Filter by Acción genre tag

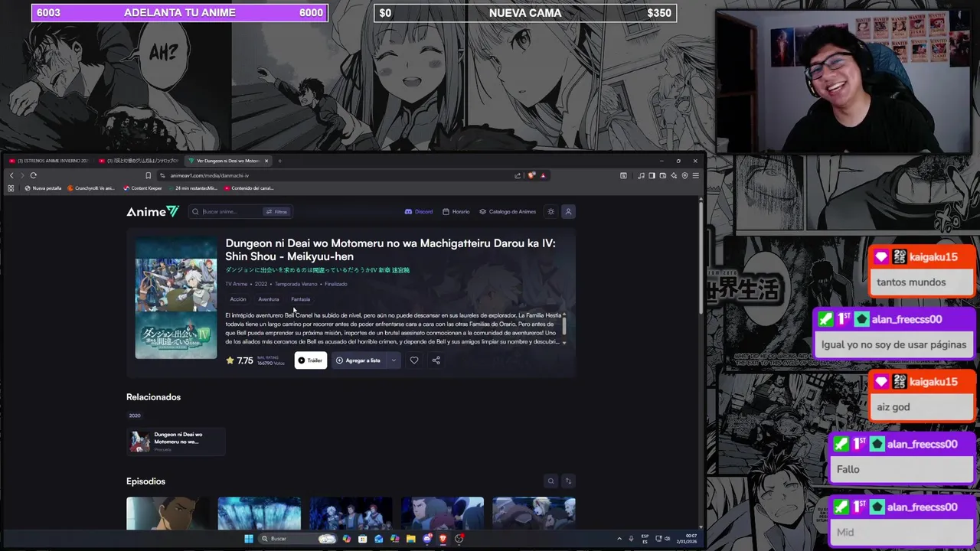[x=238, y=299]
